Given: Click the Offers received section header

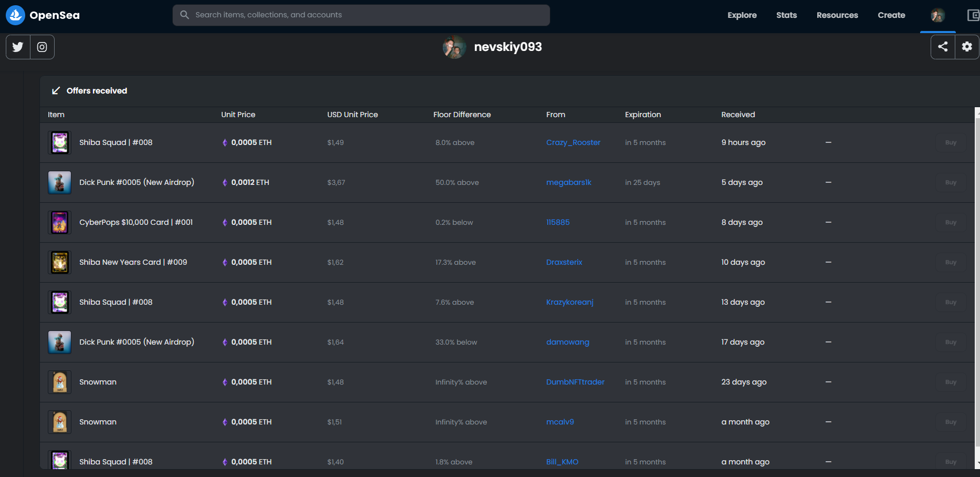Looking at the screenshot, I should point(97,91).
